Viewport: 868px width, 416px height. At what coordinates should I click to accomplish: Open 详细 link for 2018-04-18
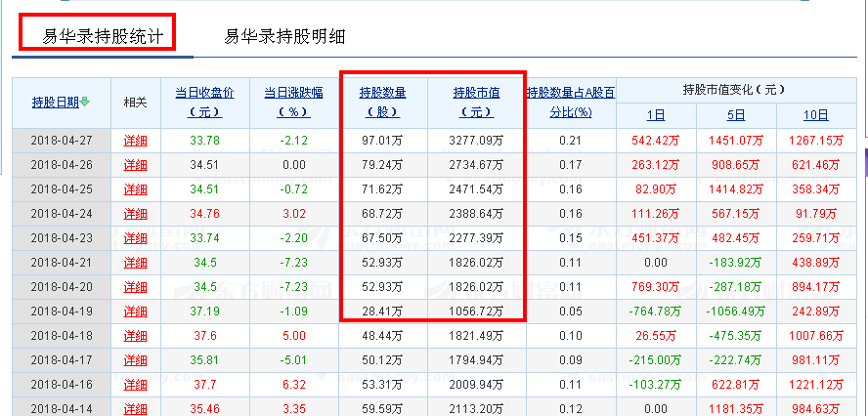[x=136, y=336]
